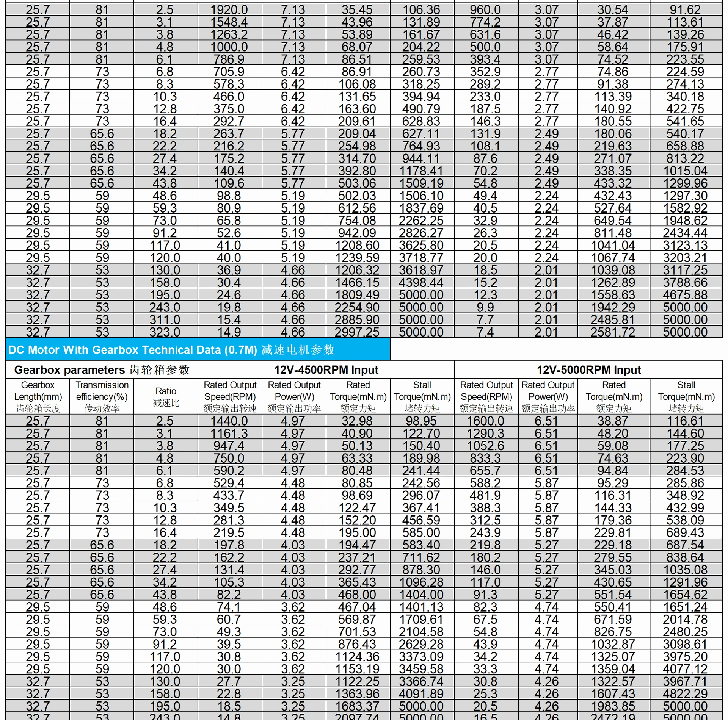Select the value 2485.81
Screen dimensions: 728x720
pyautogui.click(x=613, y=320)
